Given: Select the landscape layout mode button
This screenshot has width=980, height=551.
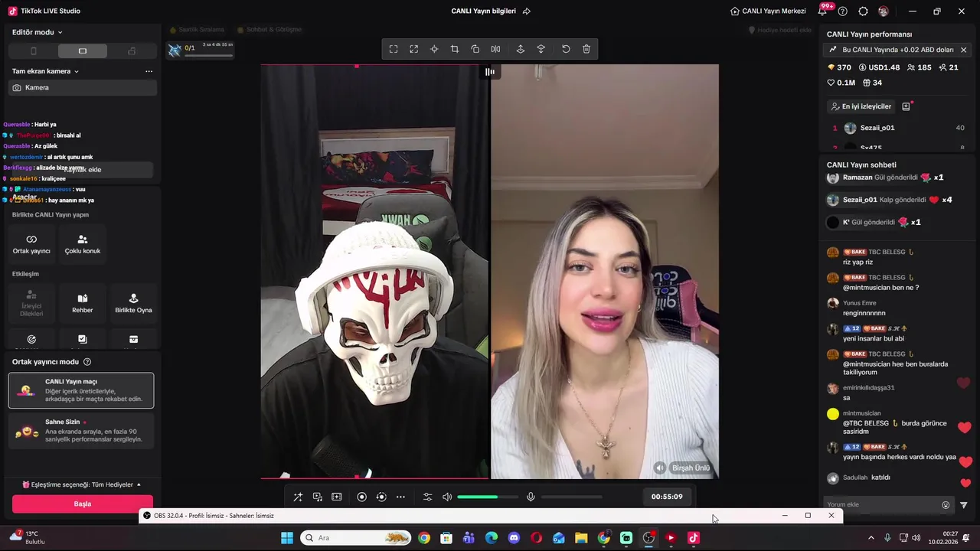Looking at the screenshot, I should [83, 51].
